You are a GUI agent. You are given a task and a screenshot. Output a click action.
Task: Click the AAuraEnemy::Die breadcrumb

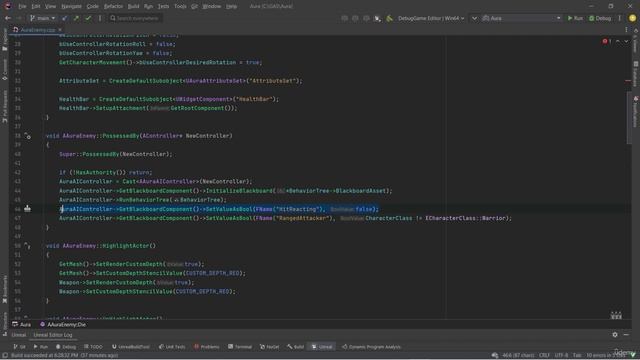[63, 324]
